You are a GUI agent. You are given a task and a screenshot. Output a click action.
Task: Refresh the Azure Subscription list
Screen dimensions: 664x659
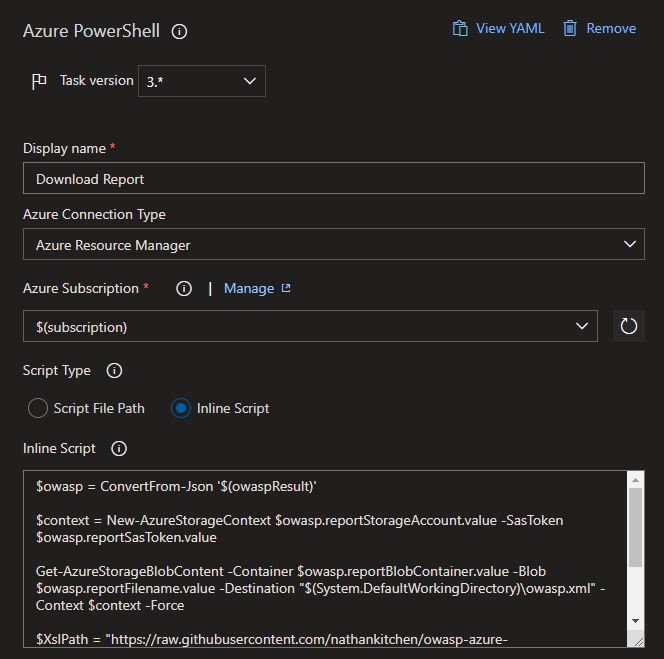[x=628, y=326]
